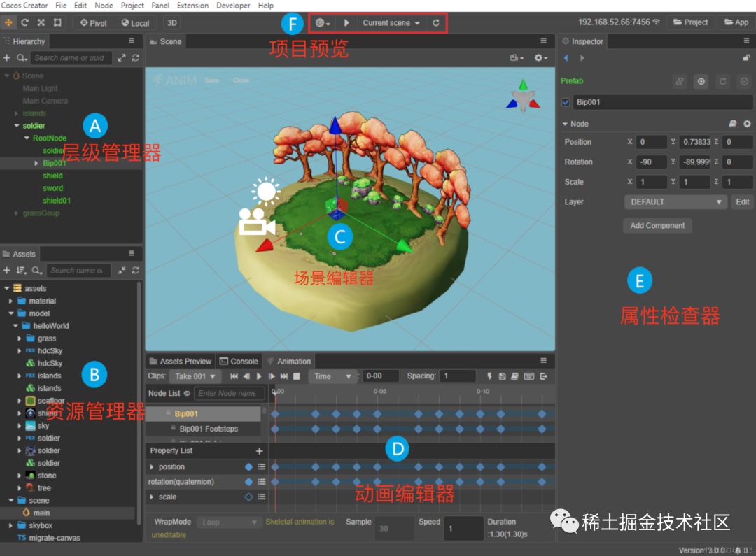The height and width of the screenshot is (556, 756).
Task: Toggle Node List visibility eye icon
Action: [x=187, y=393]
